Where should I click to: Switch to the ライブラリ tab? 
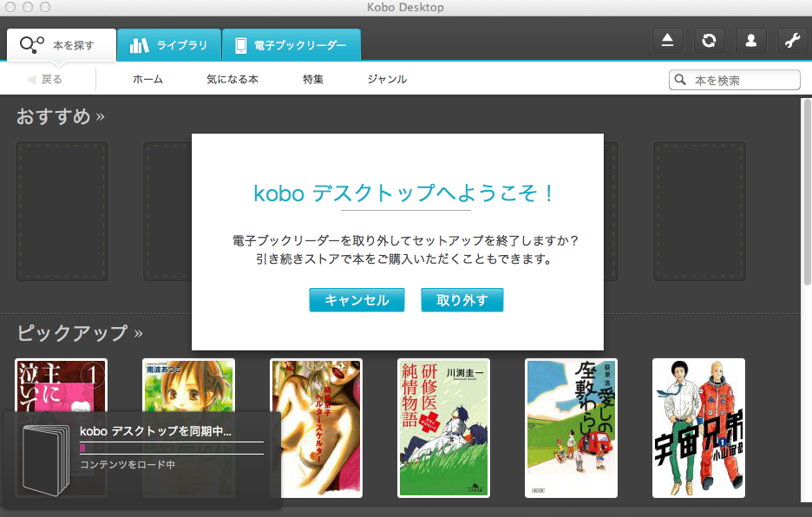169,45
